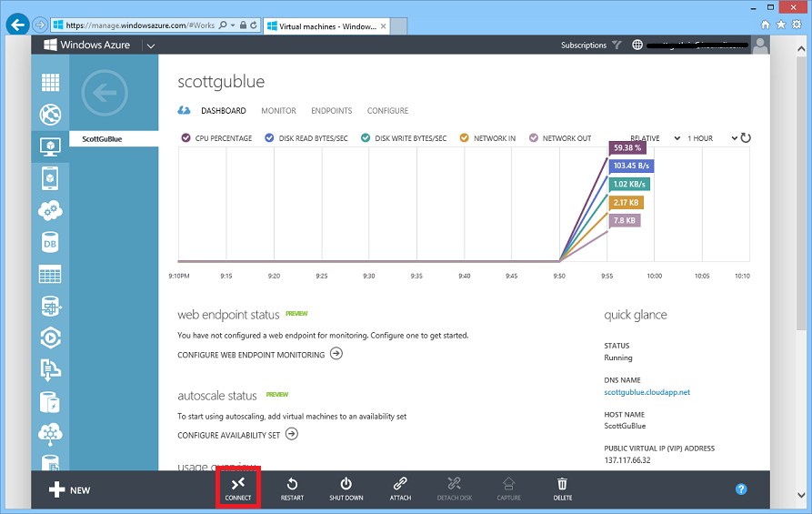Click the large back arrow circle
This screenshot has height=514, width=812.
(105, 93)
